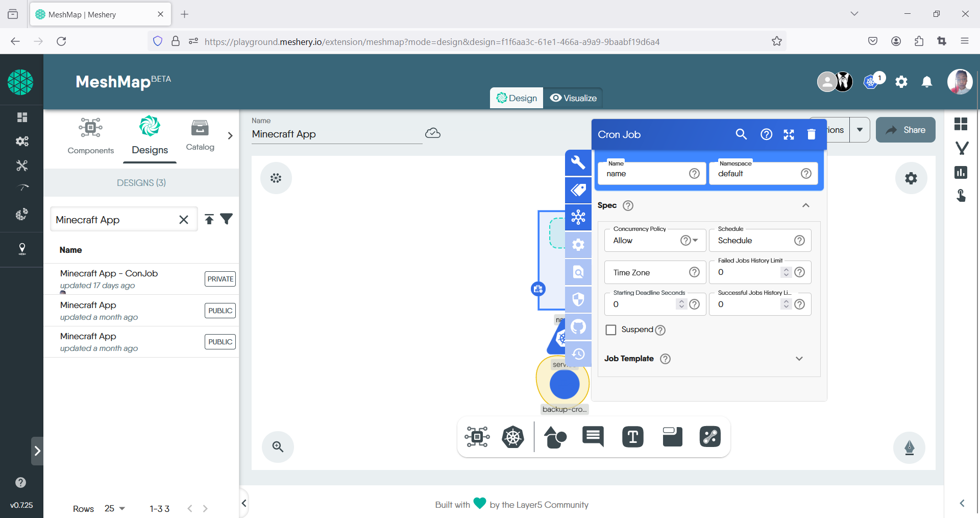Screen dimensions: 980x518
Task: Open the Minecraft App - ConJob design
Action: point(108,273)
